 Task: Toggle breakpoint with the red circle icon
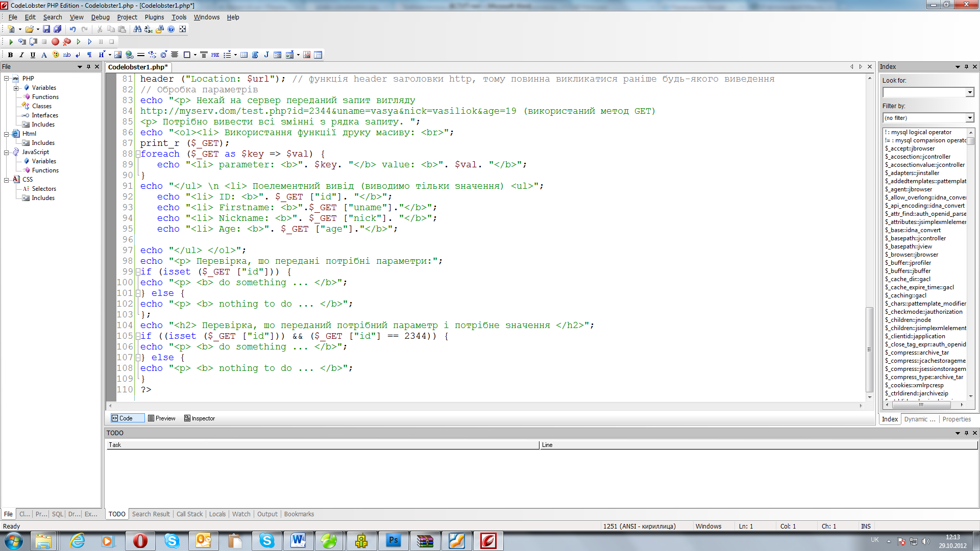55,42
